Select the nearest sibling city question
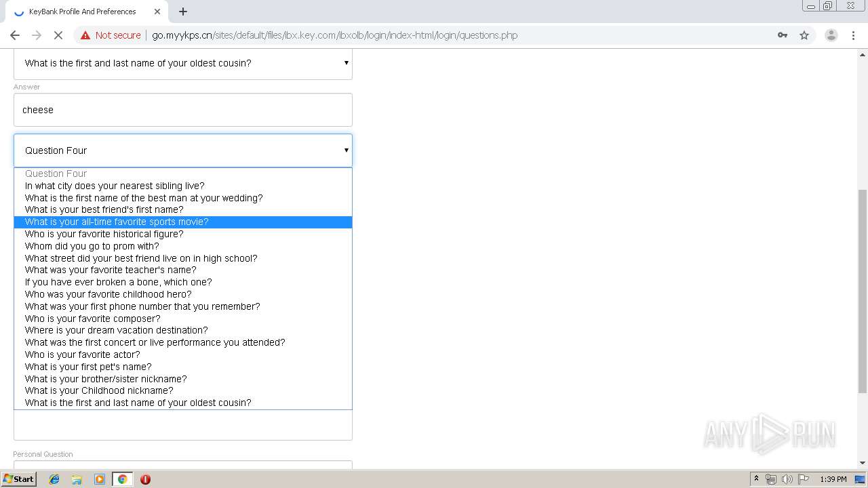The height and width of the screenshot is (488, 868). click(x=183, y=186)
